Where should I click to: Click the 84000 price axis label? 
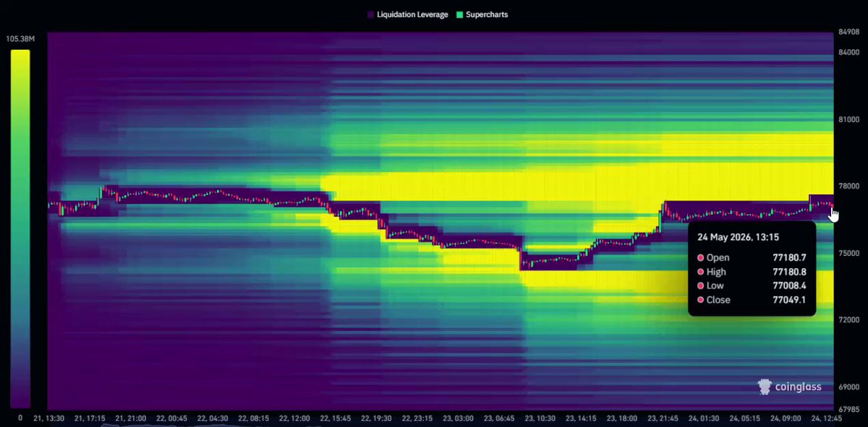click(x=849, y=52)
